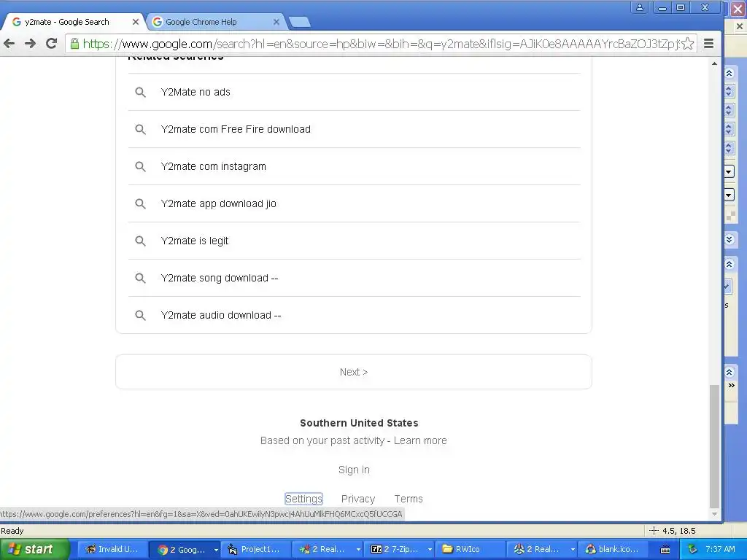Click the keyboard icon in the system tray
The width and height of the screenshot is (747, 560).
click(x=665, y=550)
